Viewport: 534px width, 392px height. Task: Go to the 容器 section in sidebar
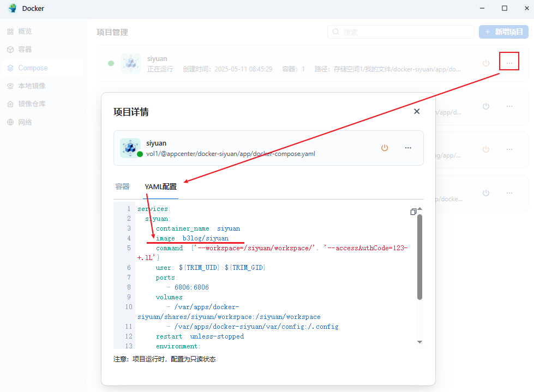(20, 49)
